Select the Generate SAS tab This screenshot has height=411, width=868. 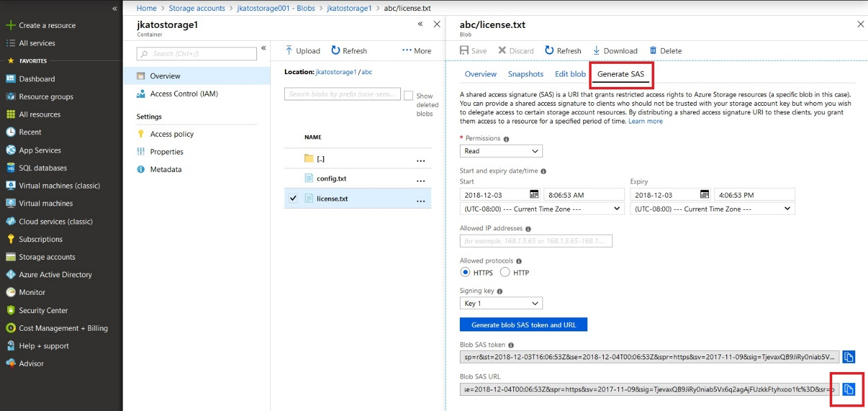click(621, 74)
